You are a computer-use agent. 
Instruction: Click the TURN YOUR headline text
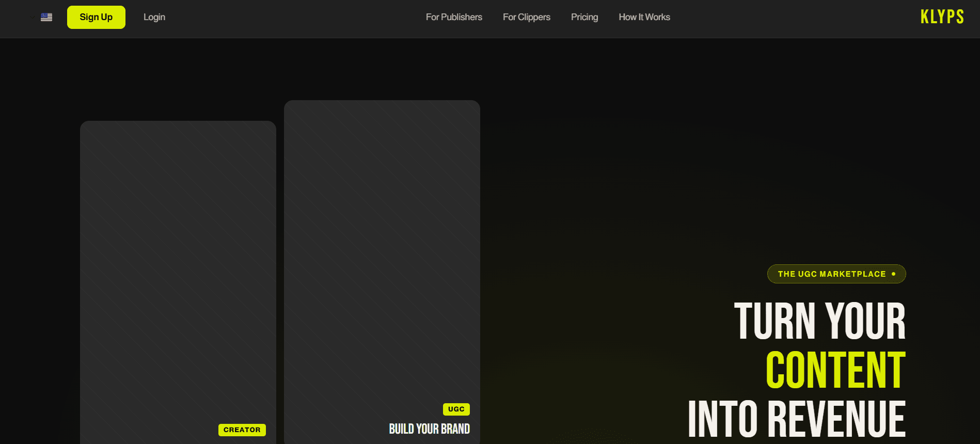pyautogui.click(x=820, y=321)
